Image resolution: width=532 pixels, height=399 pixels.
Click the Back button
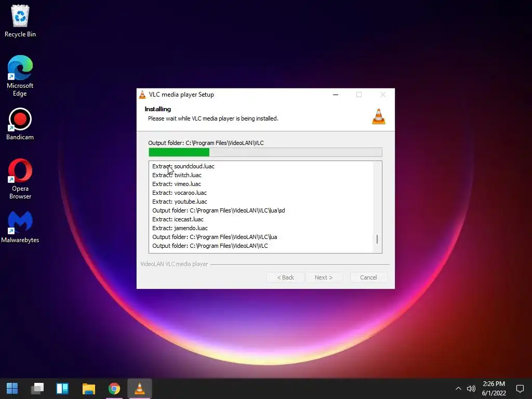pos(286,277)
